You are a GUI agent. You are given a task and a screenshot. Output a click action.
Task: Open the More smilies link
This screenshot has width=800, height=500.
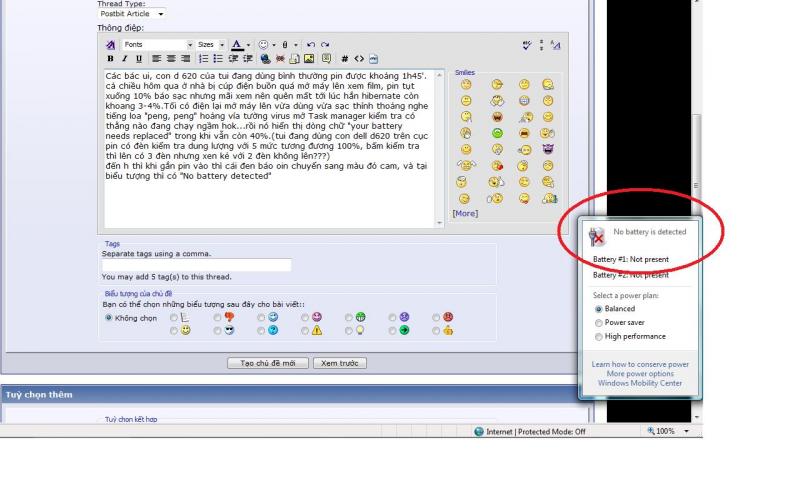465,213
